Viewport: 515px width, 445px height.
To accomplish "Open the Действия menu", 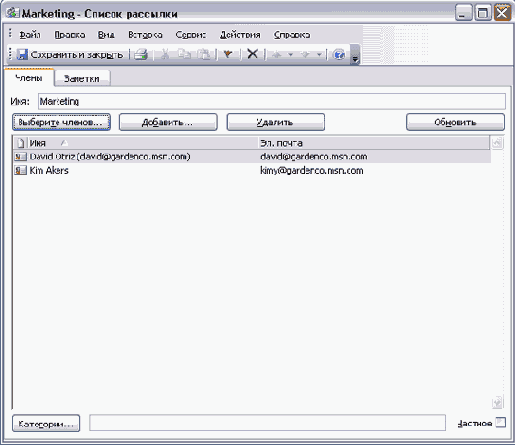I will click(x=240, y=35).
